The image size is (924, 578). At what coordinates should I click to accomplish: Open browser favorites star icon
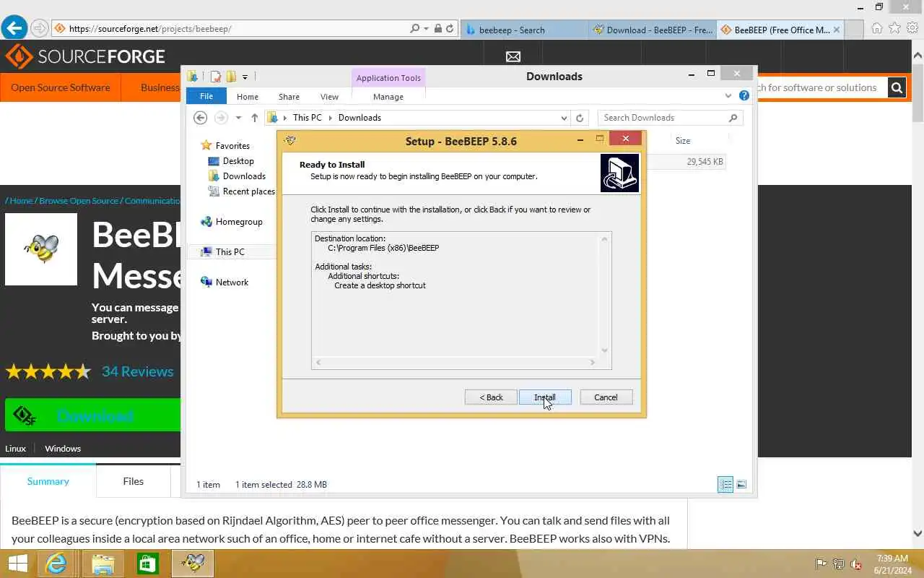pyautogui.click(x=894, y=28)
